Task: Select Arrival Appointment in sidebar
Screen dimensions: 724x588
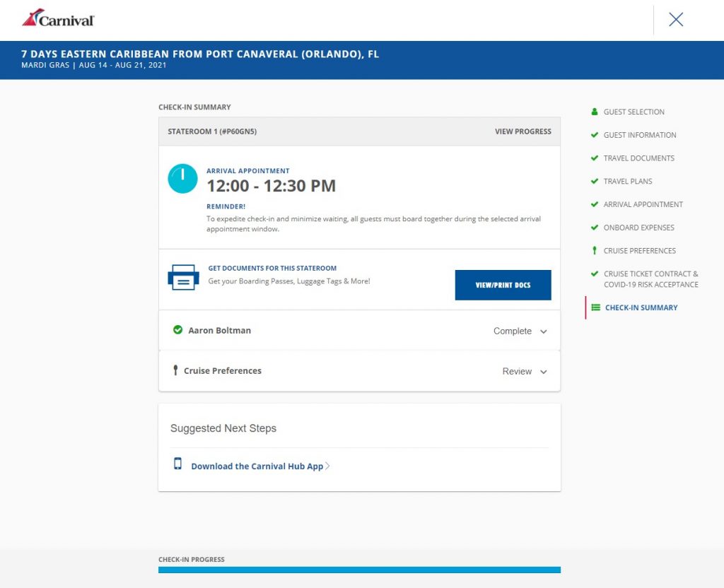Action: pyautogui.click(x=643, y=204)
